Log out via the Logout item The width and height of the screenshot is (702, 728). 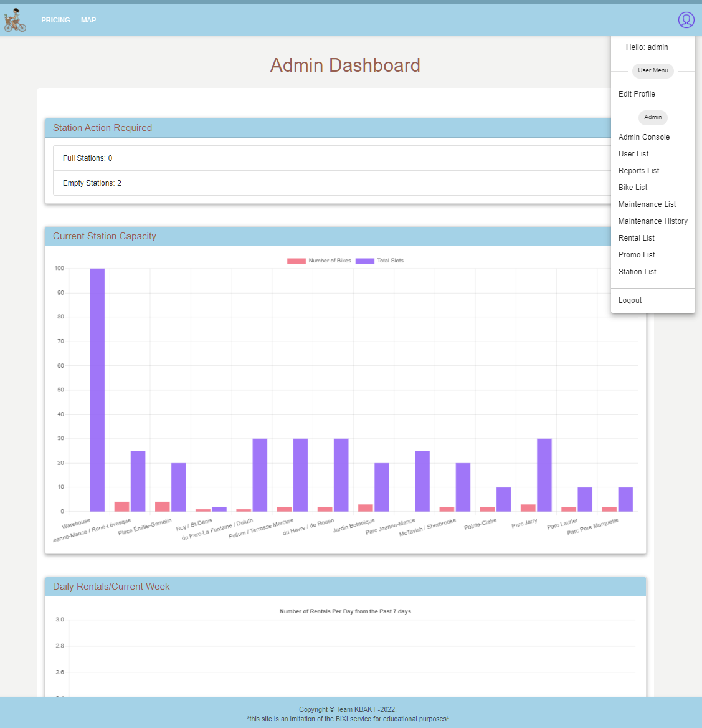630,300
